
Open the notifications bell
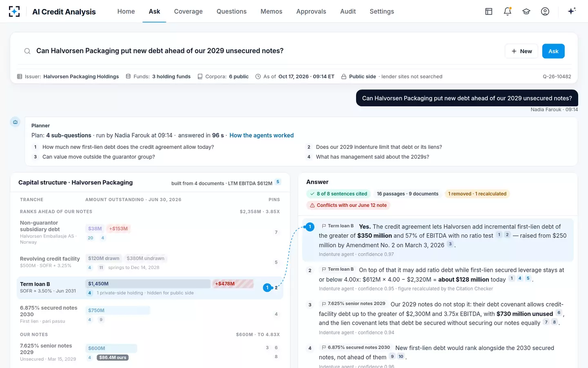508,11
